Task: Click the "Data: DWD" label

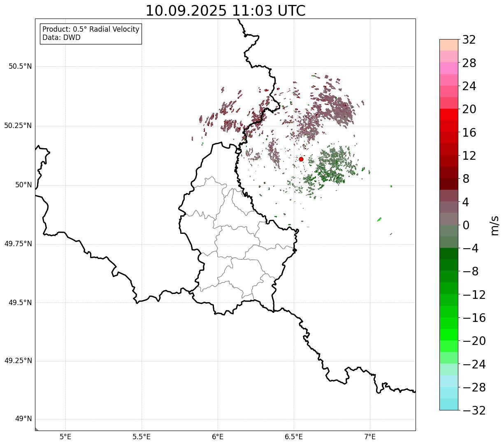Action: [x=61, y=37]
